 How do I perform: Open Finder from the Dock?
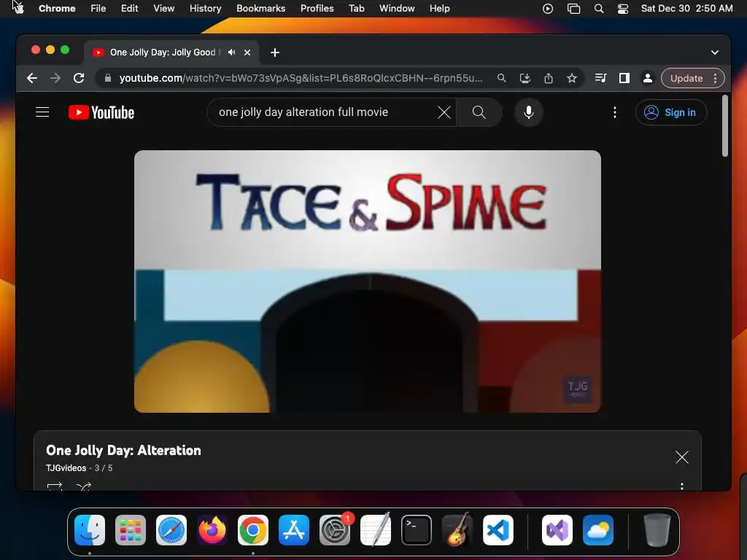tap(90, 530)
